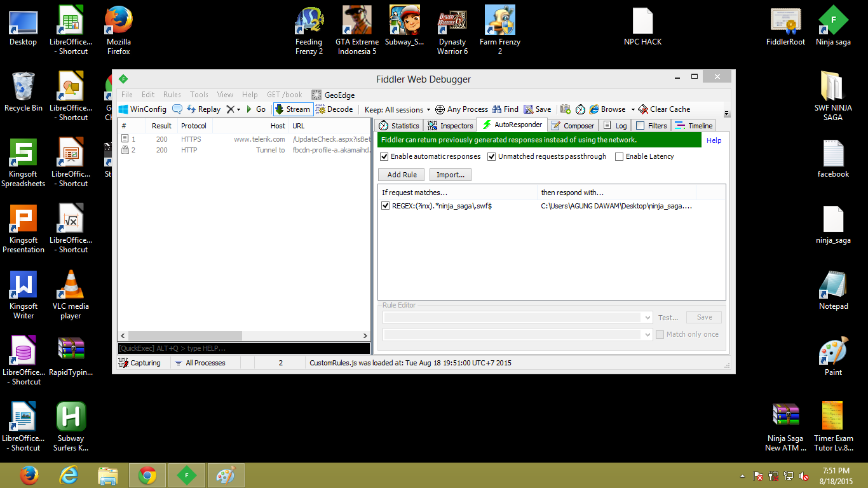
Task: Show hidden system tray icons
Action: [x=742, y=476]
